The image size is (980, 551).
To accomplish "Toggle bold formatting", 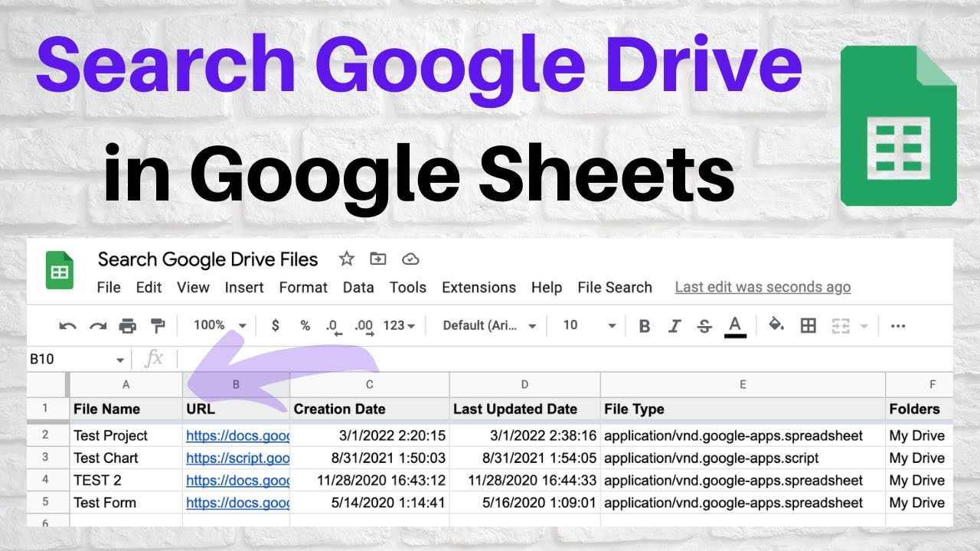I will pos(645,326).
